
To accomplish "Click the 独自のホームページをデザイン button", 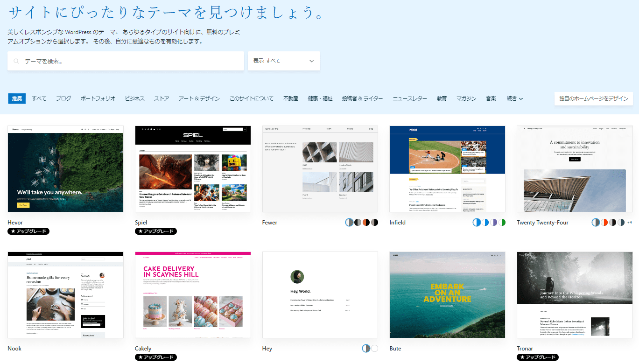I will 594,98.
